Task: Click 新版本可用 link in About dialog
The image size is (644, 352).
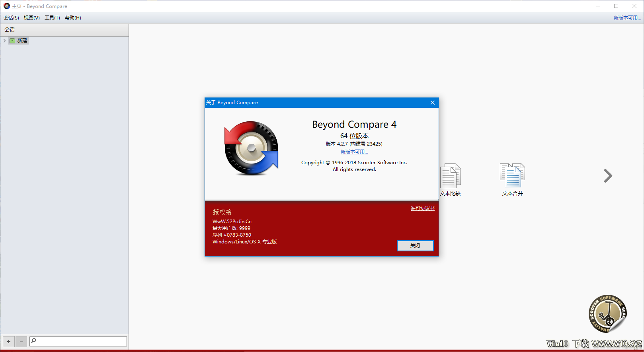Action: tap(354, 152)
